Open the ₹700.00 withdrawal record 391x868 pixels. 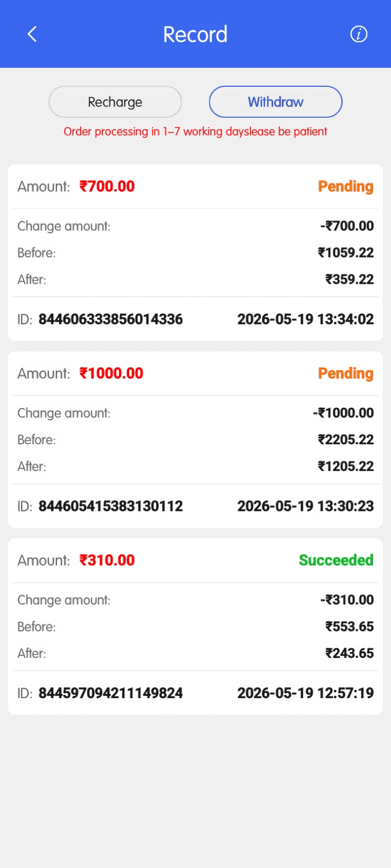[195, 252]
